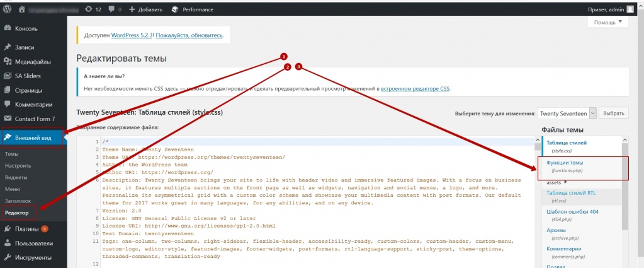Click the Плагины plug icon
The width and height of the screenshot is (644, 268).
8,229
